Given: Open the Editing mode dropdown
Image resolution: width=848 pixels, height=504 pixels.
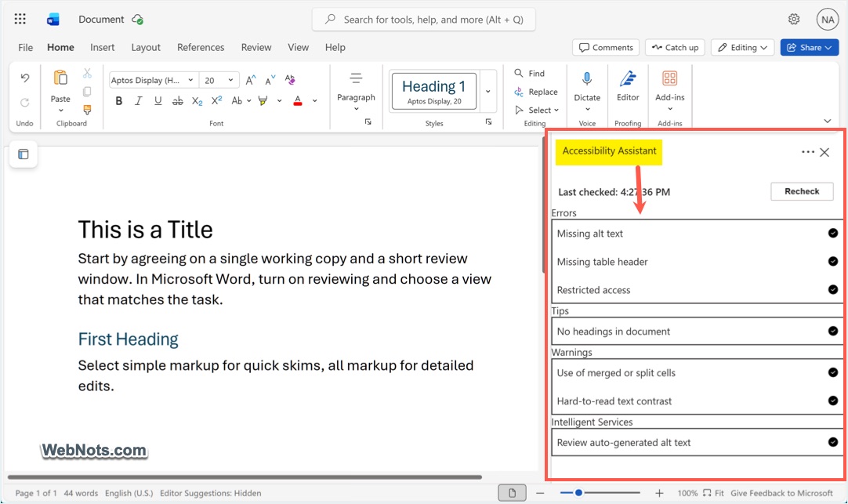Looking at the screenshot, I should 742,48.
